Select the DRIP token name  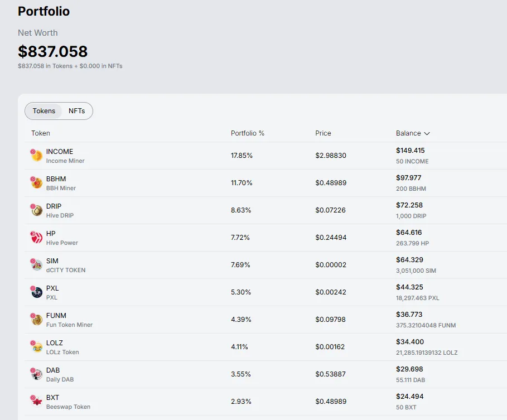[x=54, y=206]
